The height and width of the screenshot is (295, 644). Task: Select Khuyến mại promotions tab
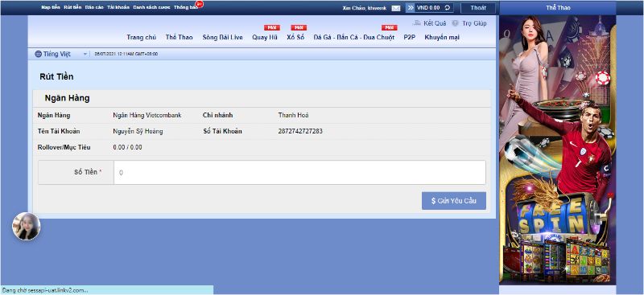tap(442, 37)
